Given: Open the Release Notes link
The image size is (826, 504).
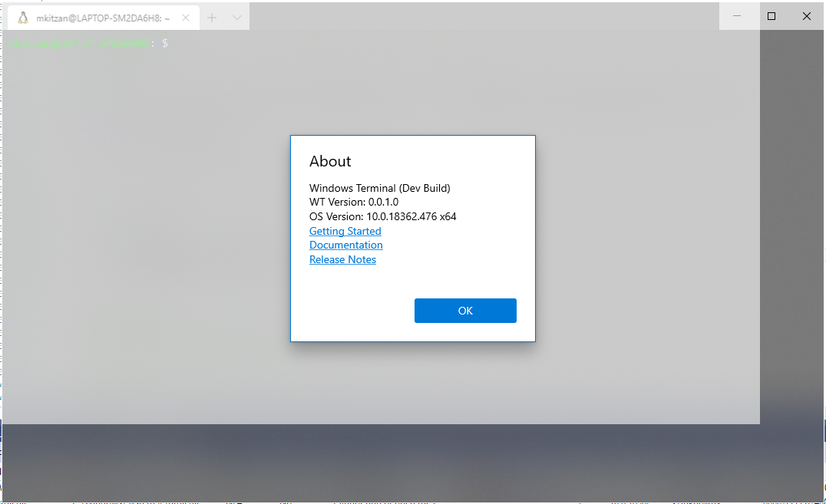Looking at the screenshot, I should (342, 259).
